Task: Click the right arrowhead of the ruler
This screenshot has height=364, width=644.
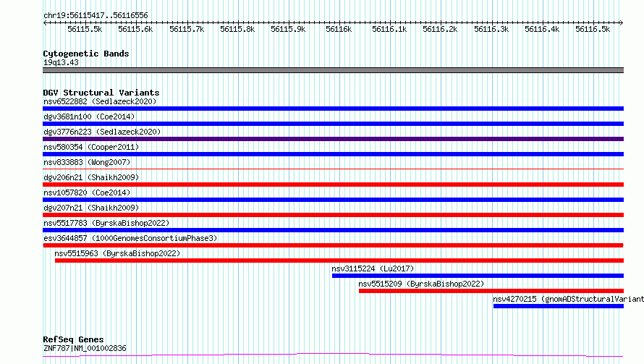Action: pos(622,23)
